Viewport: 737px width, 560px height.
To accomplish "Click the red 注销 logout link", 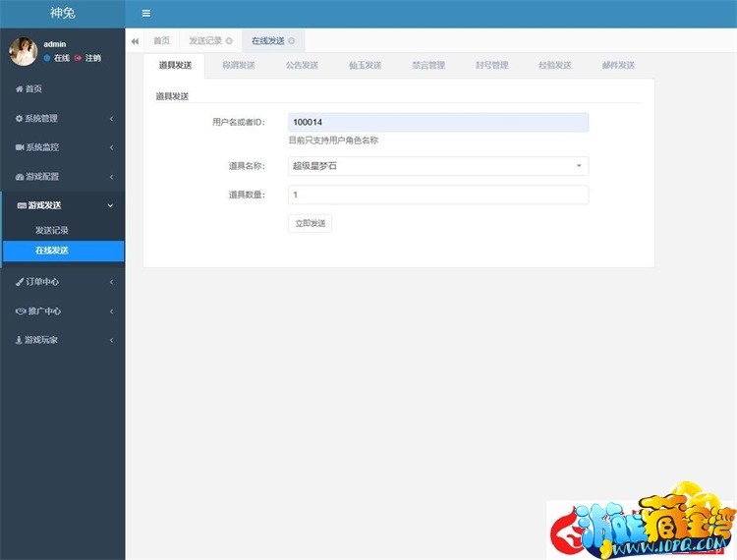I will [x=87, y=58].
